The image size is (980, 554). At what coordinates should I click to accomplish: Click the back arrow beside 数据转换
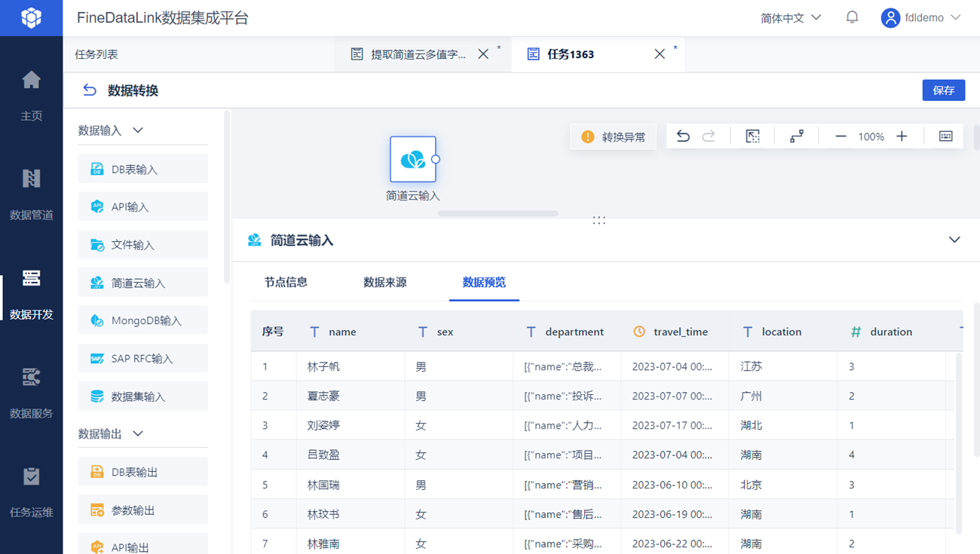tap(90, 90)
